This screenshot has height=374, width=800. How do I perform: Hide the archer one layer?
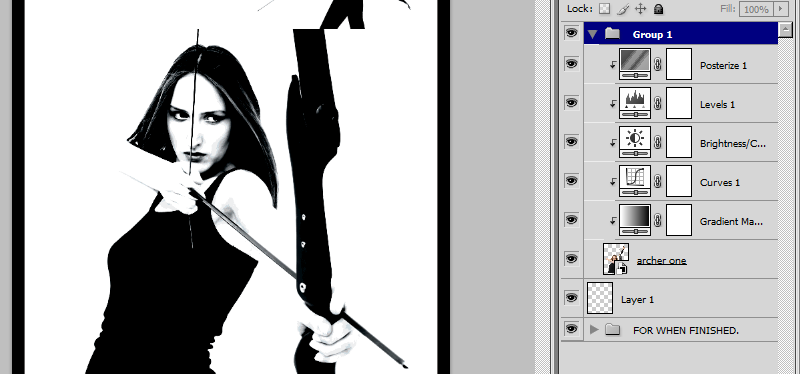click(x=571, y=259)
